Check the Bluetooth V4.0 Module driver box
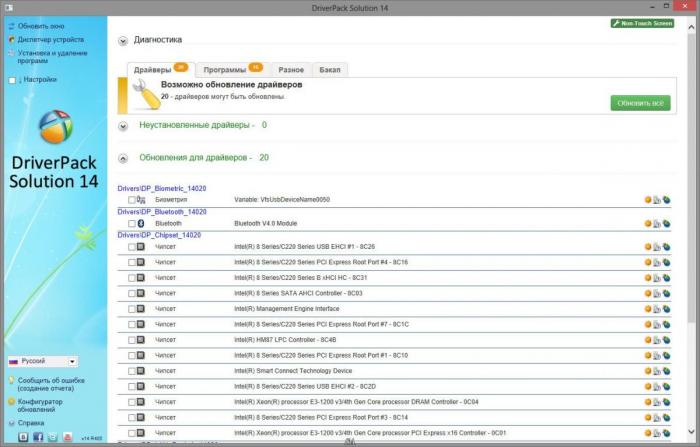 [131, 223]
